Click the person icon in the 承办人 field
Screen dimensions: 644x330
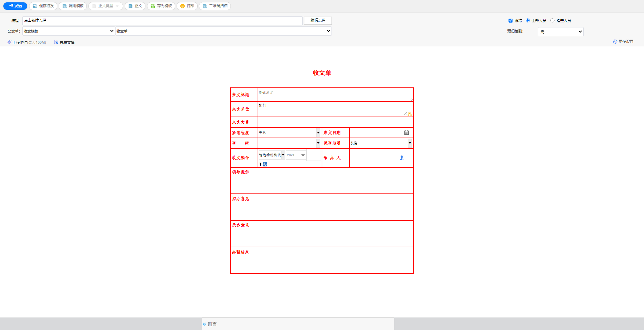coord(402,157)
